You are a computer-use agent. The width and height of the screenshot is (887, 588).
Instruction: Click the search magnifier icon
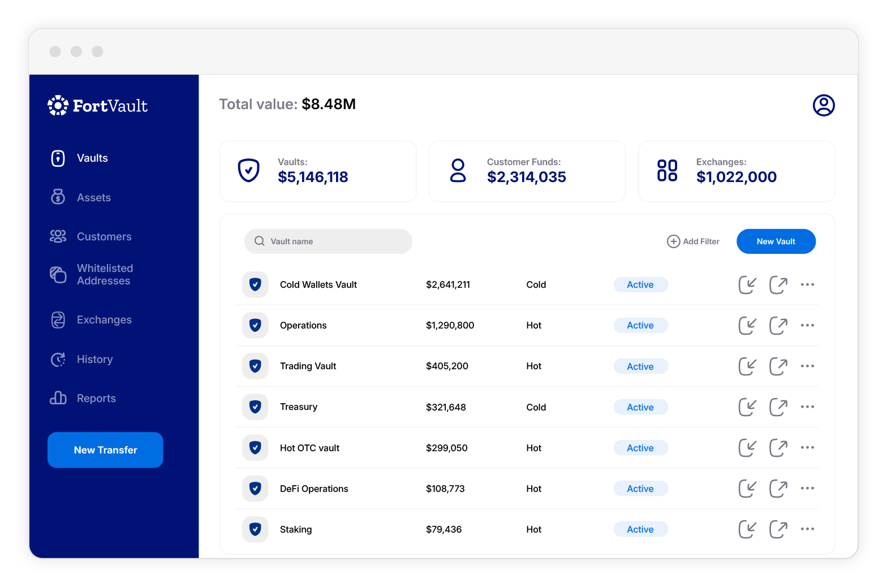tap(260, 241)
